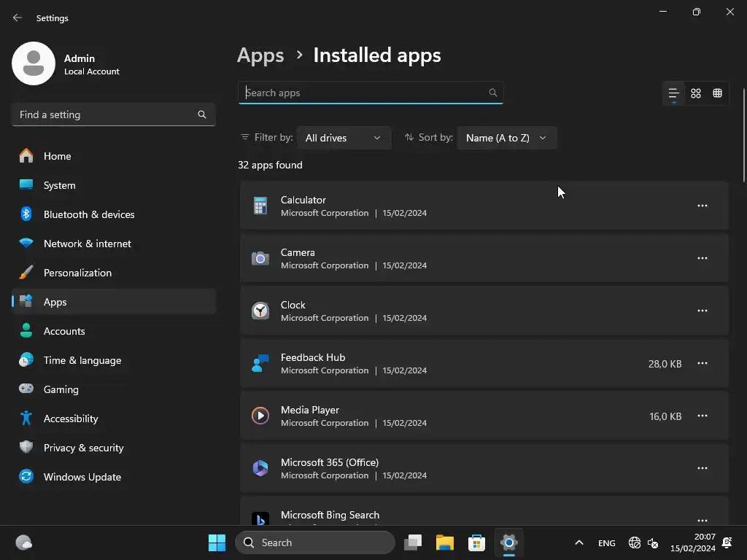Image resolution: width=747 pixels, height=560 pixels.
Task: Click the Feedback Hub app icon
Action: pyautogui.click(x=260, y=363)
